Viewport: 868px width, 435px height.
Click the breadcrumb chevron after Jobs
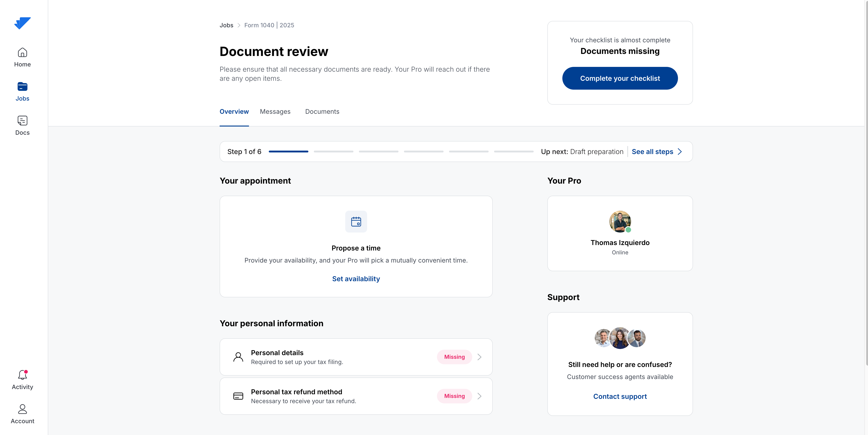coord(239,25)
